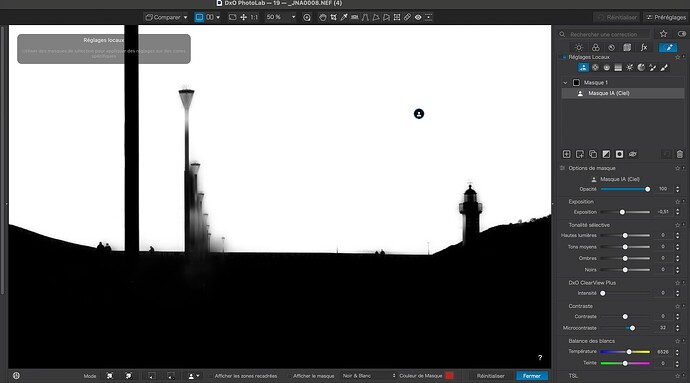This screenshot has height=383, width=690.
Task: Click the Fermer button
Action: 532,376
